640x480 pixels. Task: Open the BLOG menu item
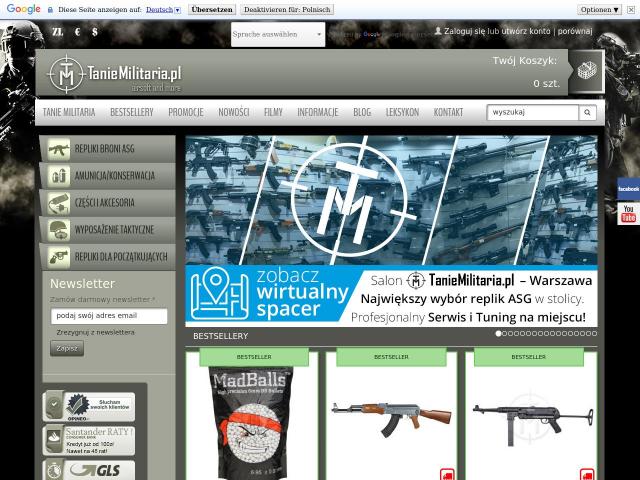(x=362, y=112)
